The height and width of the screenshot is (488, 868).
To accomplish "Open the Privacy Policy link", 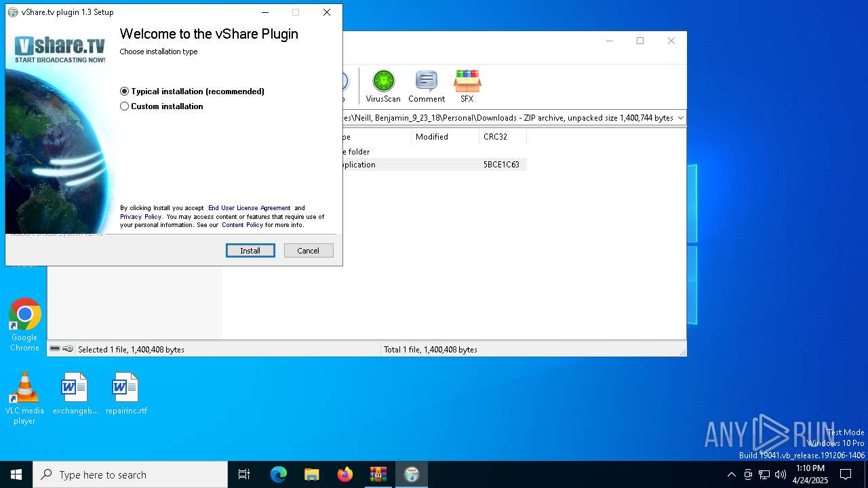I will coord(141,217).
